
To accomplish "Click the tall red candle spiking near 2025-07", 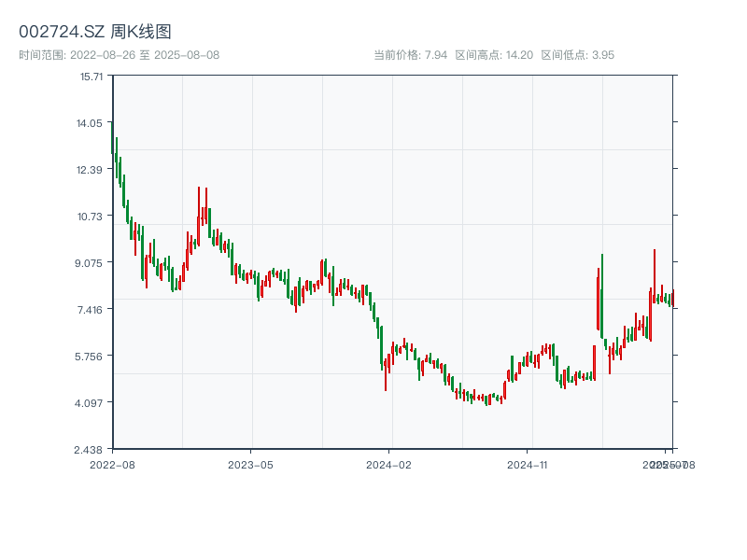I will click(655, 271).
